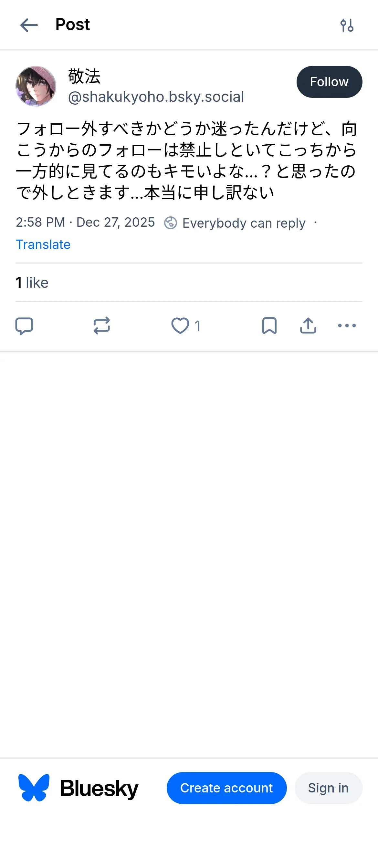Open the repost options icon
Viewport: 378px width, 868px height.
(102, 326)
